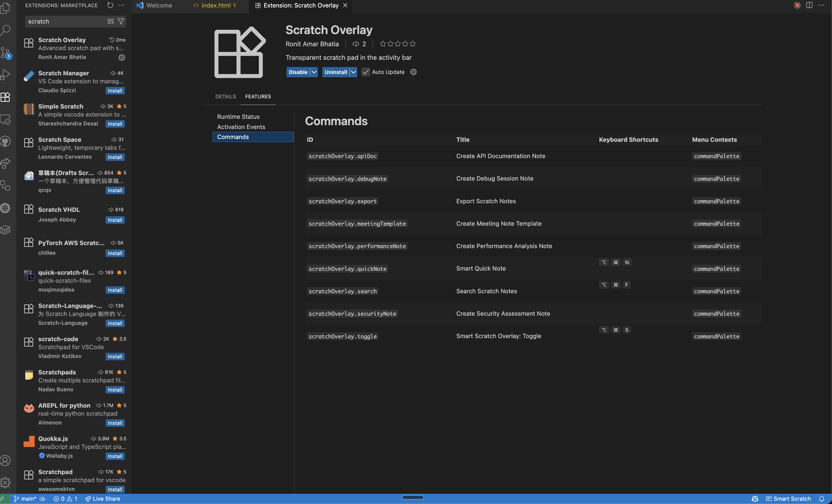Open the remote window indicator in status bar

point(3,499)
